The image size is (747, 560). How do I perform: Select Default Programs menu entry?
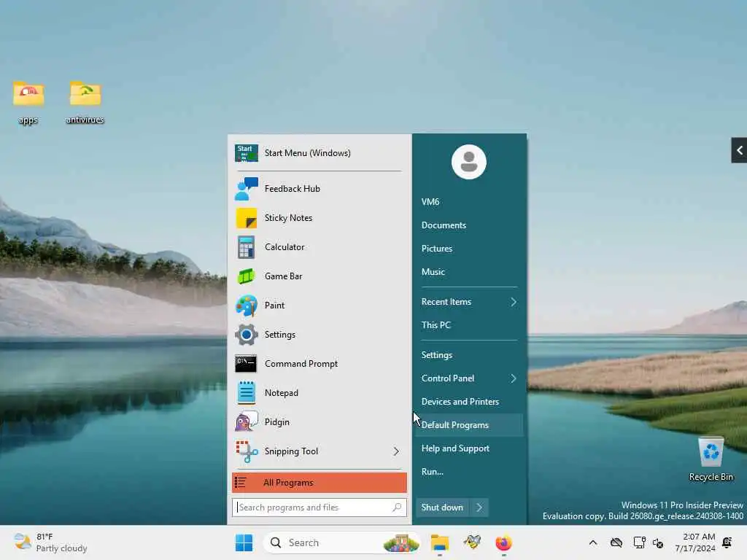point(469,425)
